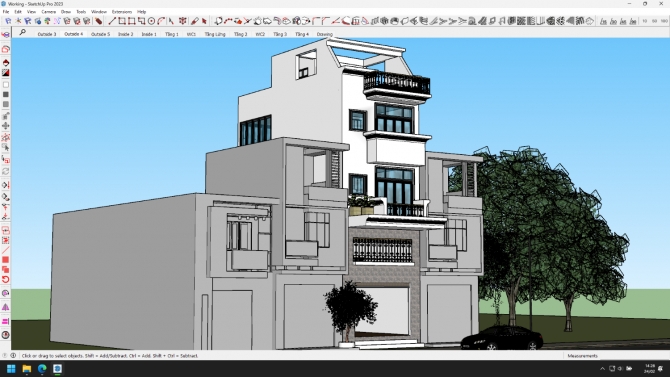This screenshot has width=670, height=377.
Task: Open the Edit menu
Action: tap(18, 12)
